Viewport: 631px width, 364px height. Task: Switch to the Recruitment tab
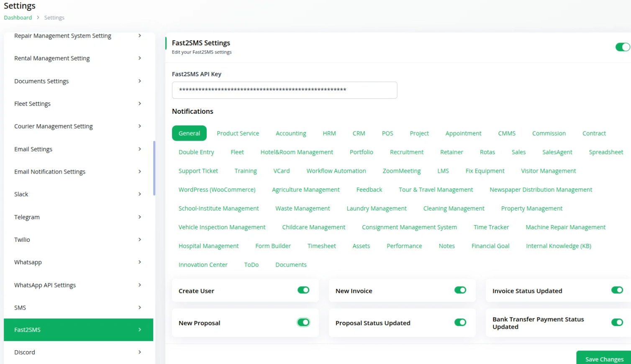[x=407, y=152]
